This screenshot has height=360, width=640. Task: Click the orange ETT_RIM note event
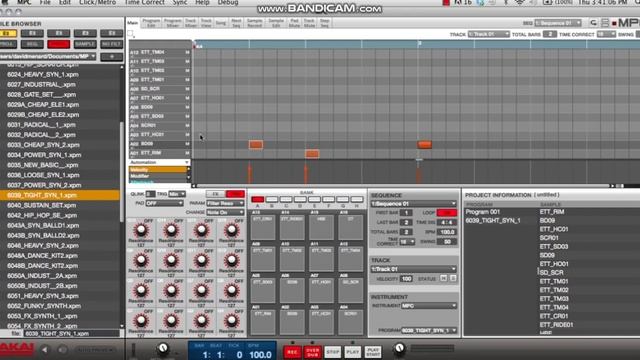pos(312,153)
